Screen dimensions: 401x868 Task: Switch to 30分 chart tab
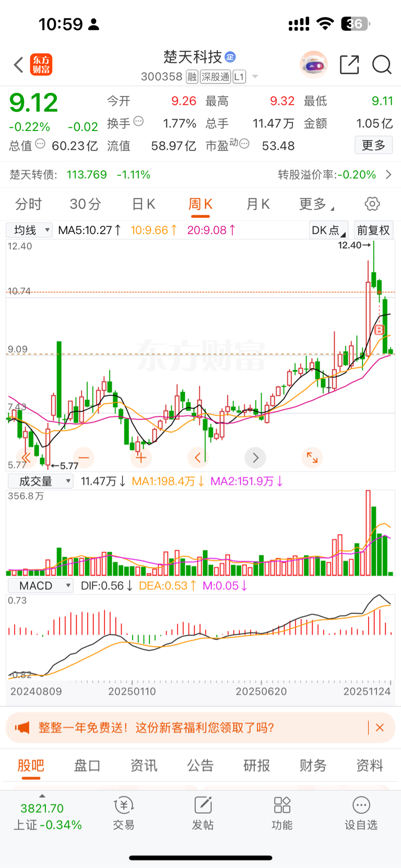click(x=86, y=204)
